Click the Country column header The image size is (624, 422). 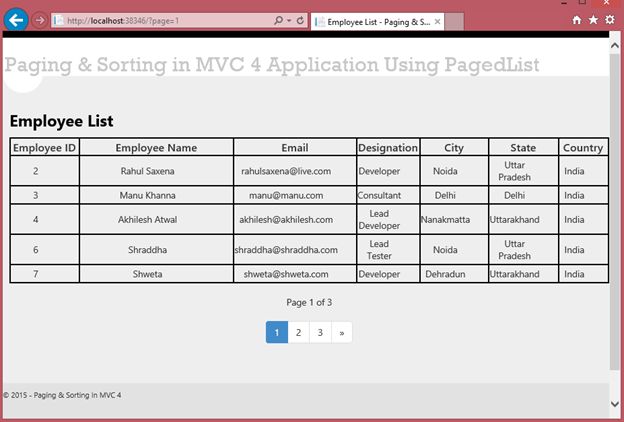click(x=583, y=148)
